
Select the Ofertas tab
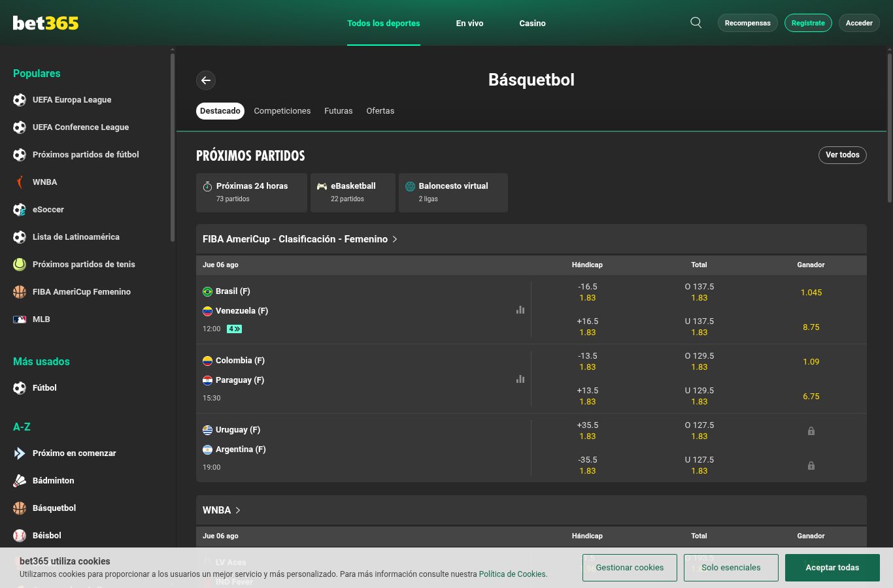[380, 111]
